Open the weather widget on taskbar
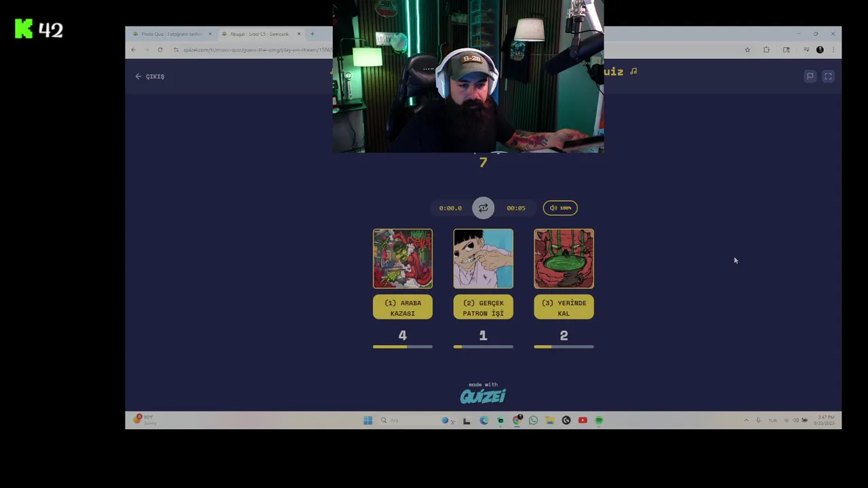This screenshot has height=488, width=868. point(146,420)
